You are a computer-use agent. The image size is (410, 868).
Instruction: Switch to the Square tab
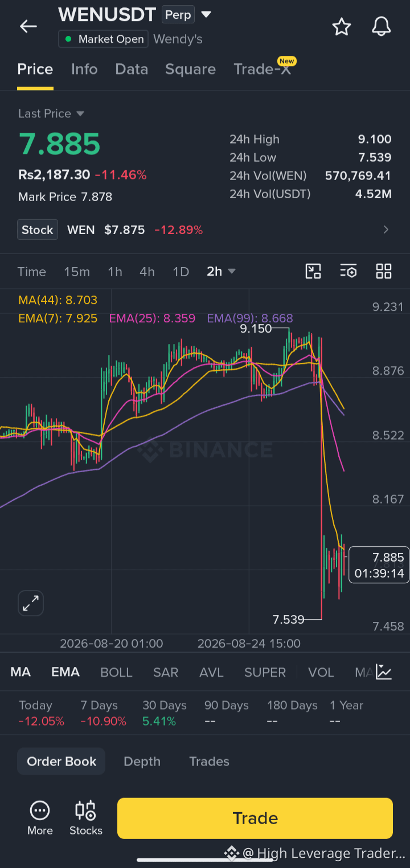(x=190, y=69)
